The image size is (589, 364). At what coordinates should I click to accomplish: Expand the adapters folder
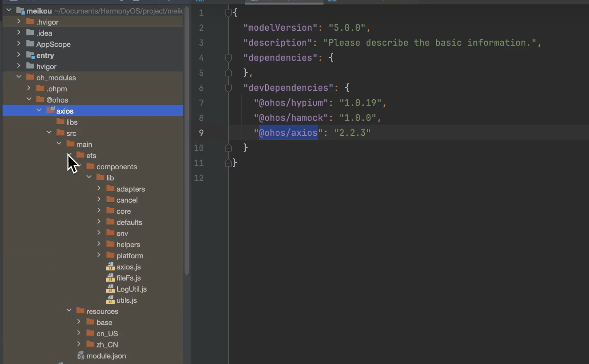pos(99,188)
